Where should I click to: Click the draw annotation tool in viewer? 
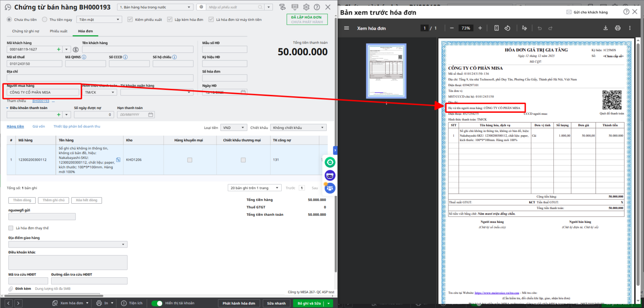pos(524,28)
